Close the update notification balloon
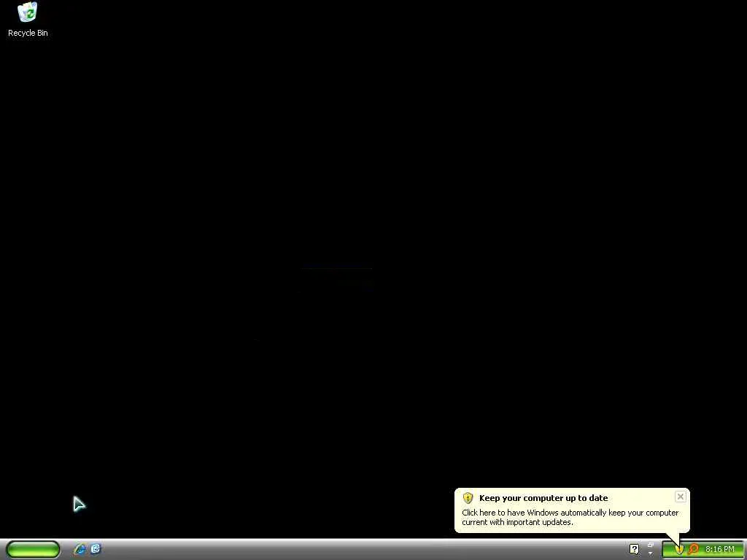747x560 pixels. (x=681, y=497)
